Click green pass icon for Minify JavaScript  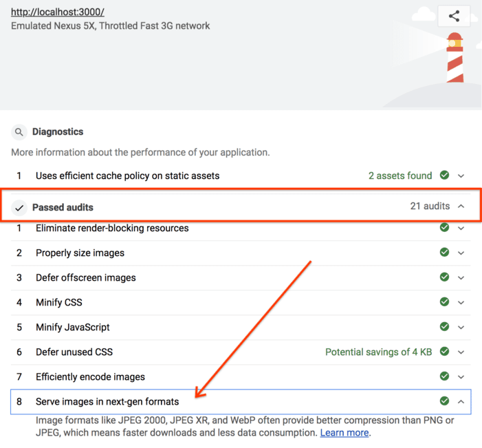444,327
